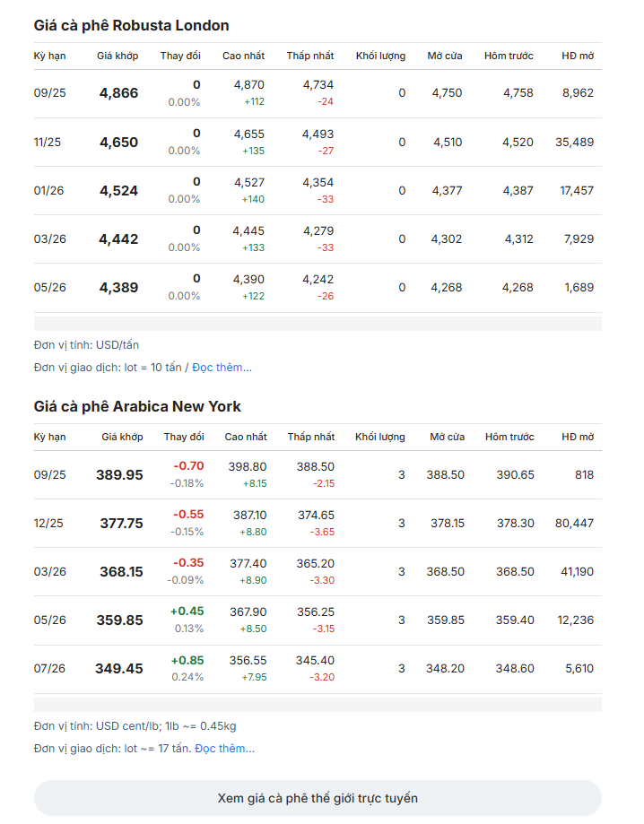This screenshot has width=644, height=824.
Task: Click Arabica change value -0.35
Action: pos(188,562)
